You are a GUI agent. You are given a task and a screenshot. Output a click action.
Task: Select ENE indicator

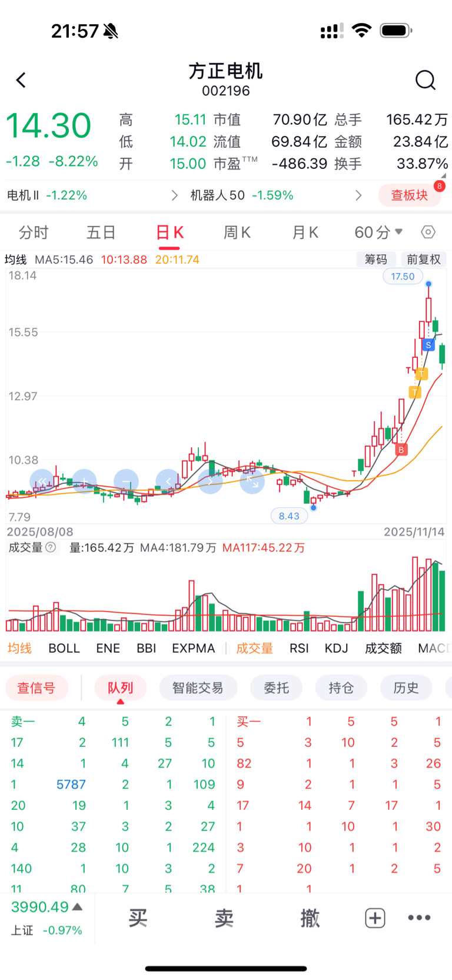pyautogui.click(x=108, y=648)
